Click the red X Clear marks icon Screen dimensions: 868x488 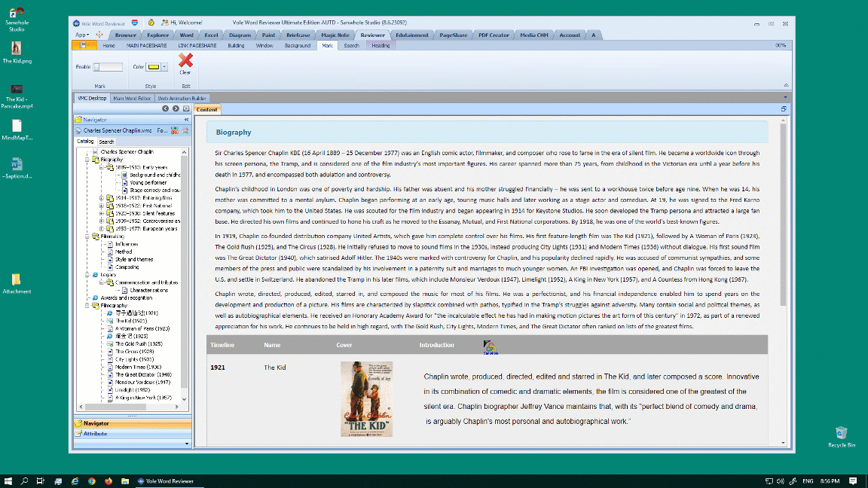(185, 59)
